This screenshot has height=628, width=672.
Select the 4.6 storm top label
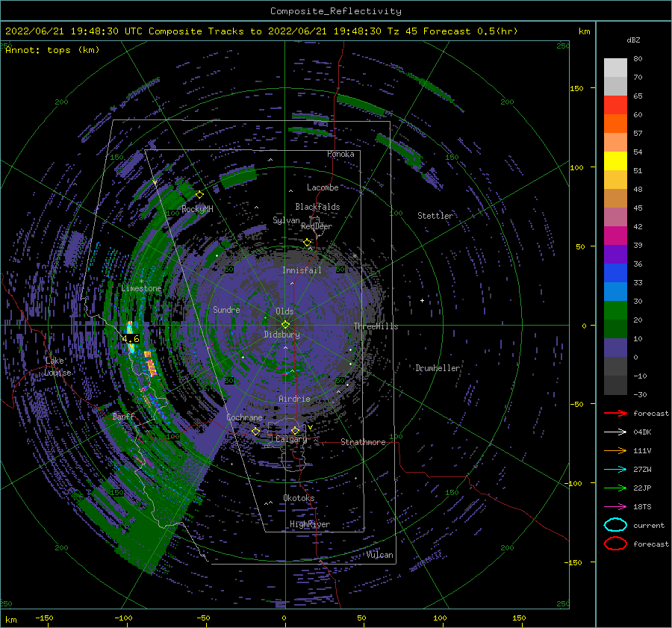coord(131,339)
